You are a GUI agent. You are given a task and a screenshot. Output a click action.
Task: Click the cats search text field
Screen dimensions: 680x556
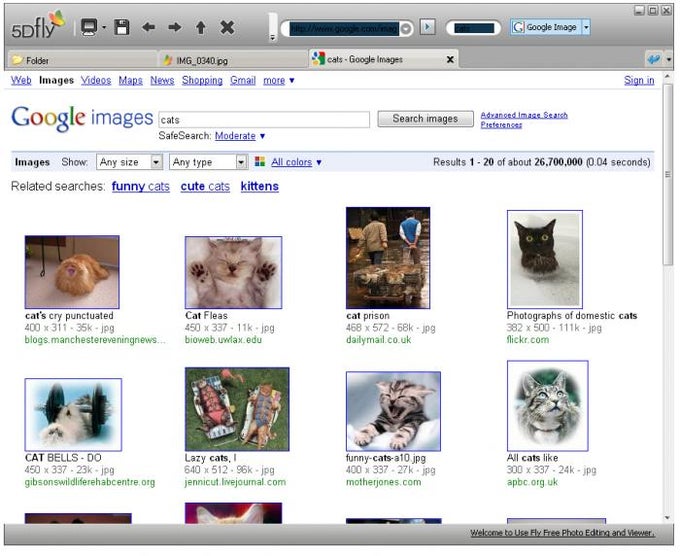(x=264, y=120)
